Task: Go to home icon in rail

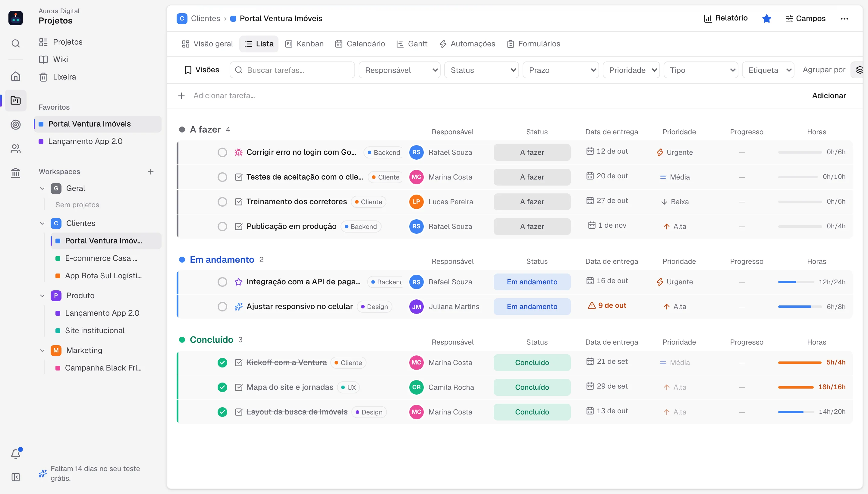Action: [16, 76]
